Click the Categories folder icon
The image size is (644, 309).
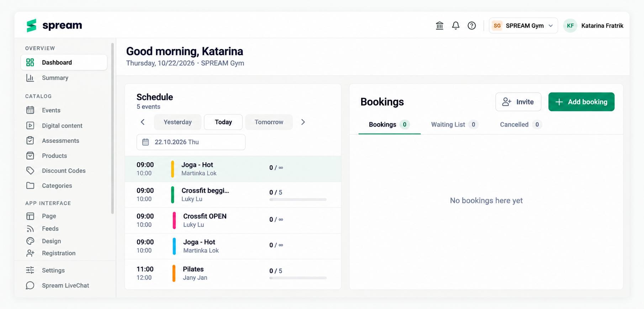pos(30,186)
